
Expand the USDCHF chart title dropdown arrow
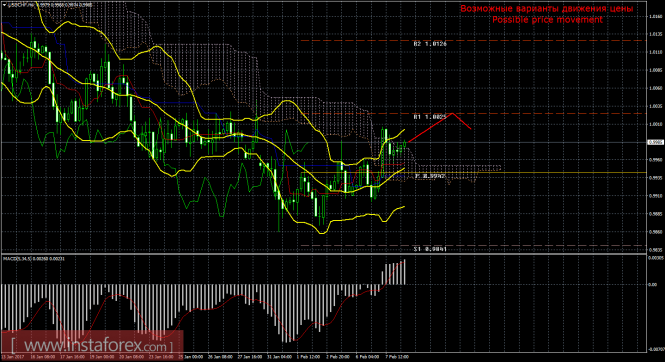pyautogui.click(x=4, y=5)
